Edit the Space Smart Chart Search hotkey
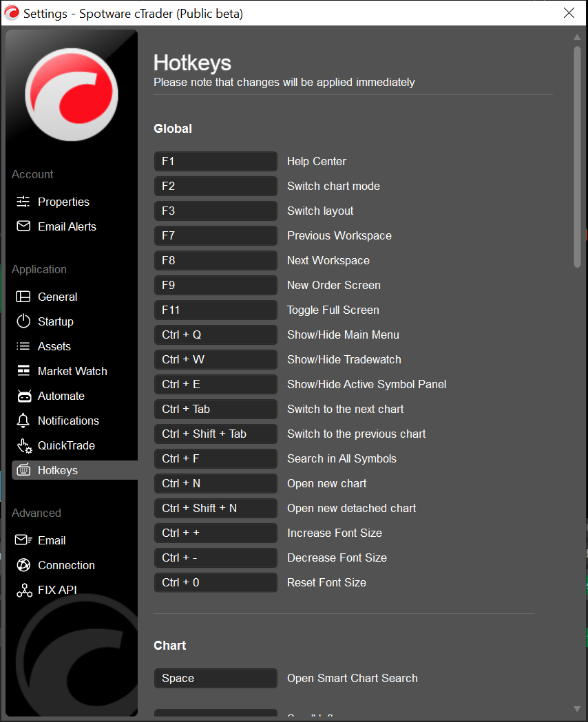The width and height of the screenshot is (588, 722). point(216,678)
